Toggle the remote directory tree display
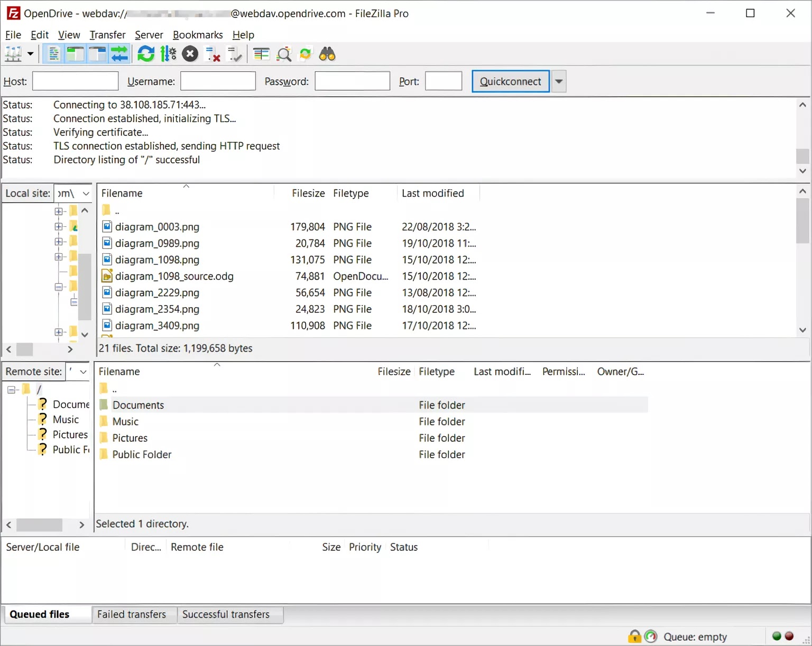The image size is (812, 646). (x=97, y=54)
